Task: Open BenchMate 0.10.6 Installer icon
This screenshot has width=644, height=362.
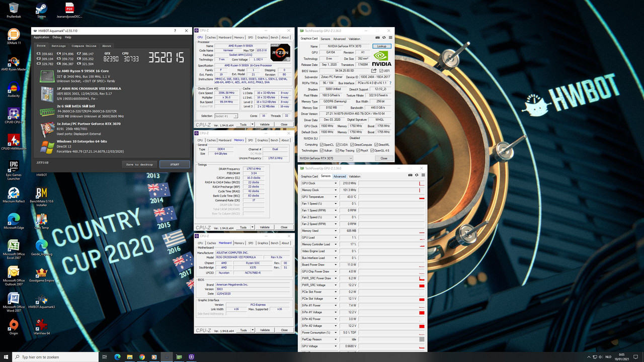Action: point(41,197)
